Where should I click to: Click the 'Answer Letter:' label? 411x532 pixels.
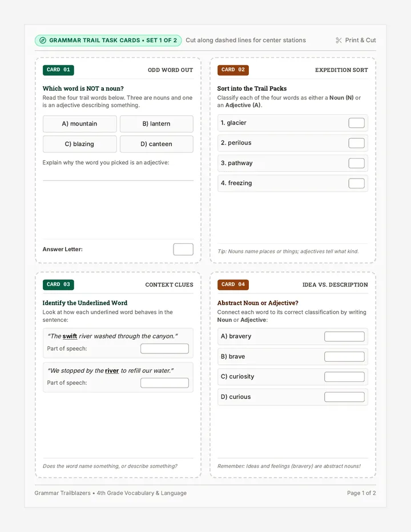point(62,249)
